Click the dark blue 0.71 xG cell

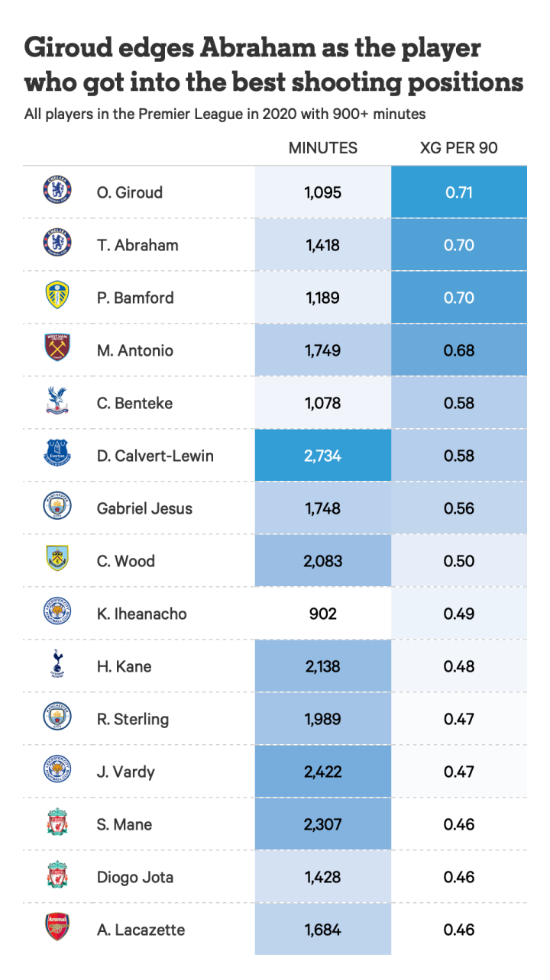(458, 192)
